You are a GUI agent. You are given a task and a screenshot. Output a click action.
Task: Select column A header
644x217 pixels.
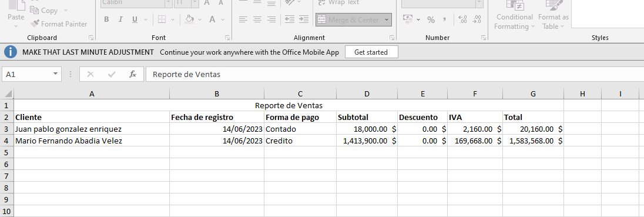(92, 94)
